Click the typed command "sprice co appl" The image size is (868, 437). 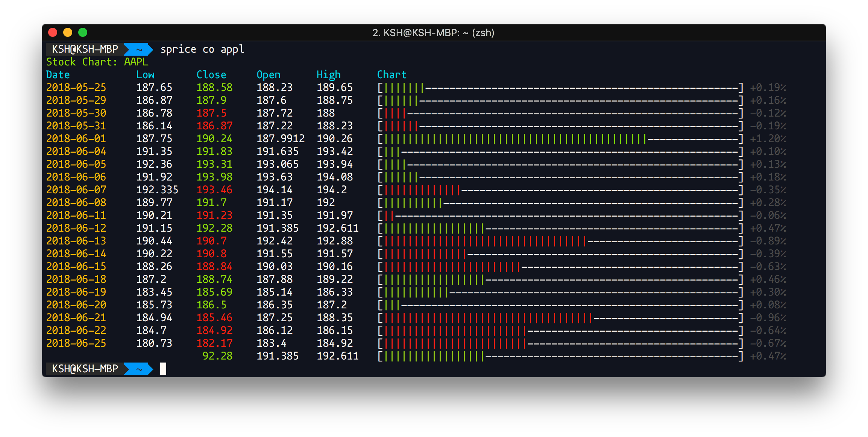pyautogui.click(x=202, y=49)
